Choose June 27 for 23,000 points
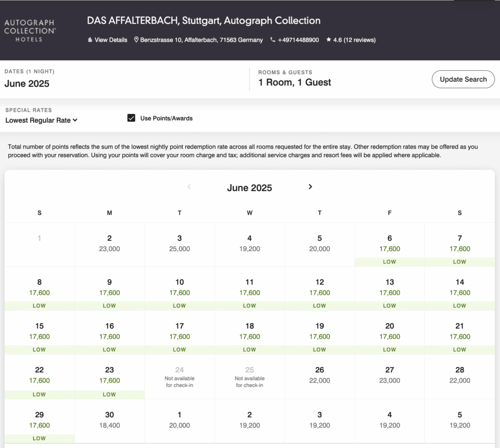Image resolution: width=500 pixels, height=448 pixels. 389,375
